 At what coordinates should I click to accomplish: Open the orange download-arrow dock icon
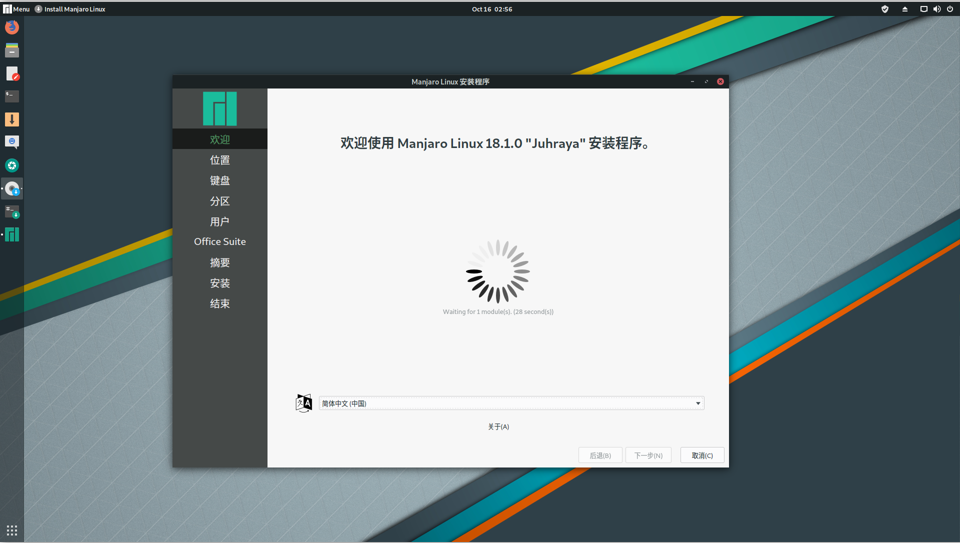12,119
